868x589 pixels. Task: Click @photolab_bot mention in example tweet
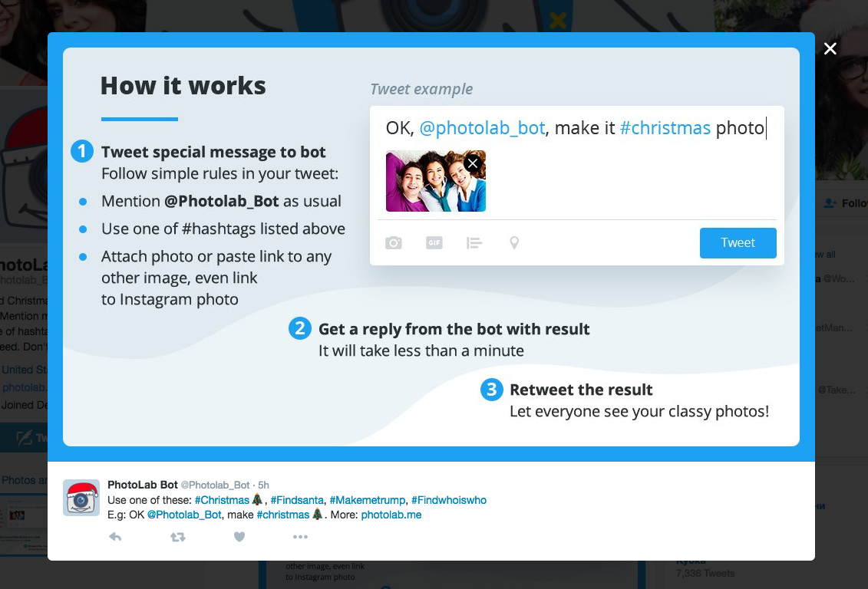coord(482,128)
